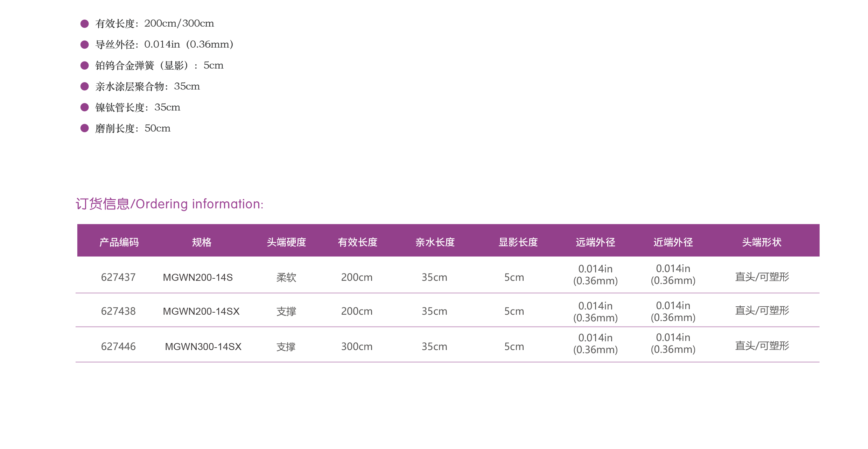
Task: Click the purple bullet beside 磨削长度
Action: 84,128
